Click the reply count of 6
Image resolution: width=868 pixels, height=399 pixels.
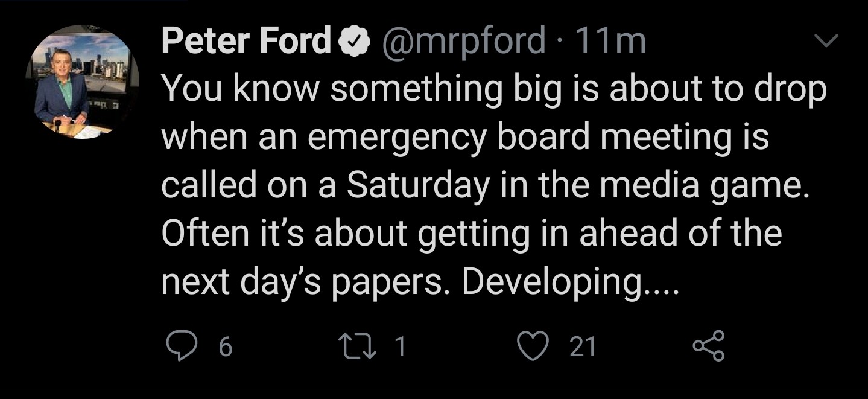coord(224,347)
